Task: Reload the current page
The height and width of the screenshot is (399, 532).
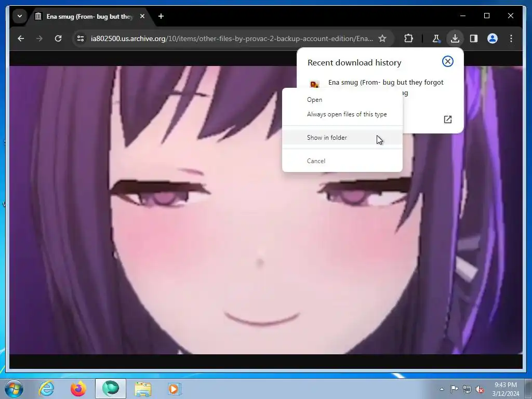Action: click(x=58, y=38)
